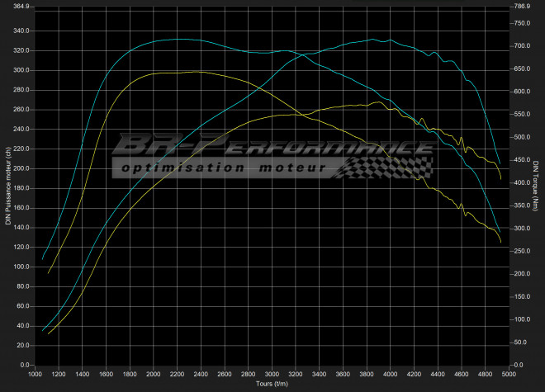Click the 20.0 label on the power axis

click(x=21, y=346)
